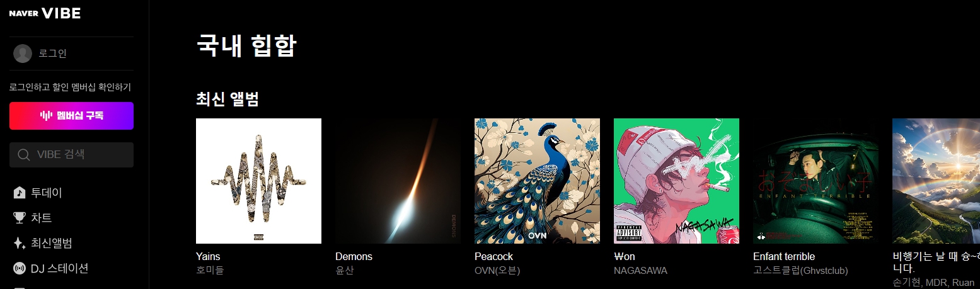Click artist name 고스트클럽(Ghvstclub)
Screen dimensions: 980x289
[x=800, y=271]
